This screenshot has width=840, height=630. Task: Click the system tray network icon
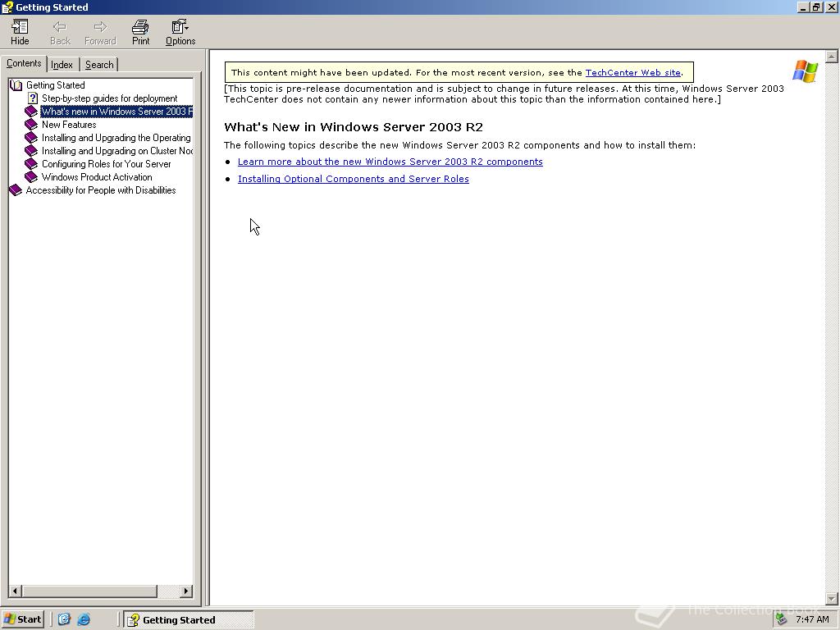(781, 619)
